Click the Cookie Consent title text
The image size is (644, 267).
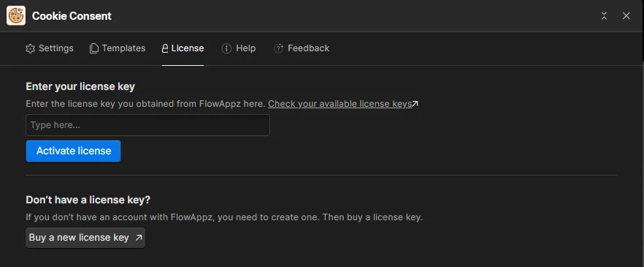[72, 16]
